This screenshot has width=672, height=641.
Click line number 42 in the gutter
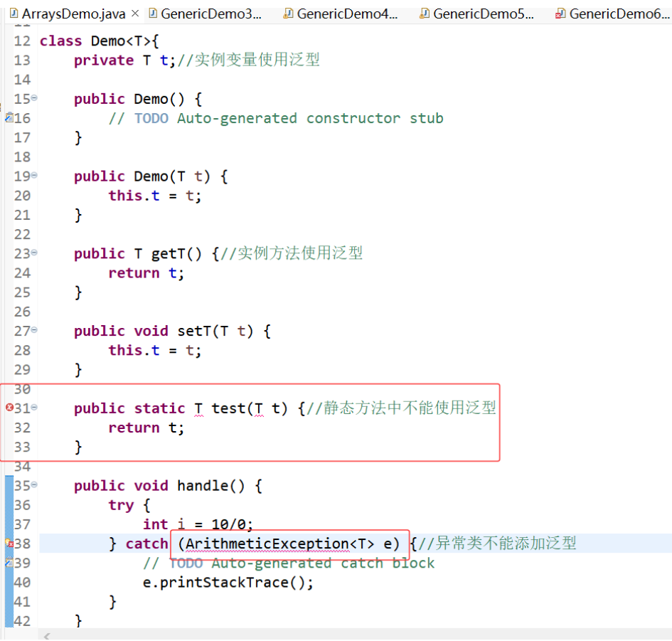coord(22,621)
